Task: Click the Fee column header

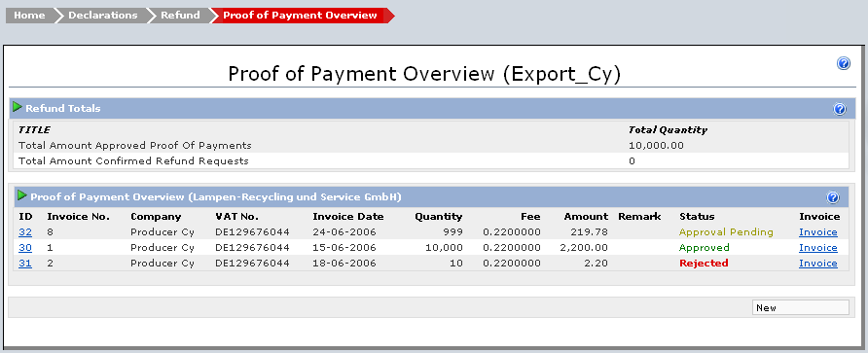Action: click(530, 217)
